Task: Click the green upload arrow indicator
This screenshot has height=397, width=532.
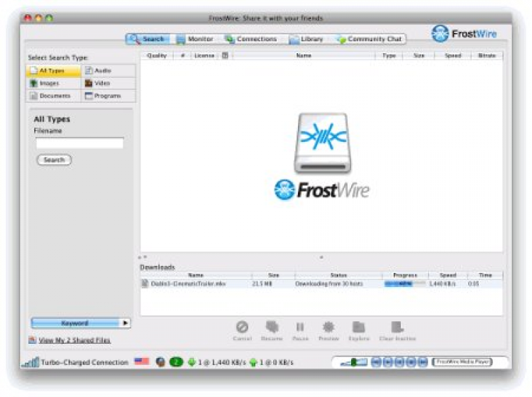Action: tap(253, 362)
